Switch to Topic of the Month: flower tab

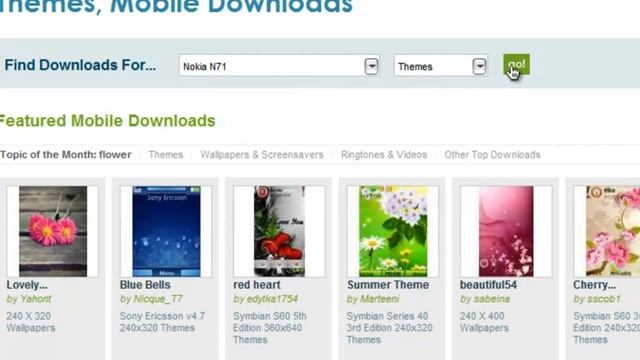point(66,155)
